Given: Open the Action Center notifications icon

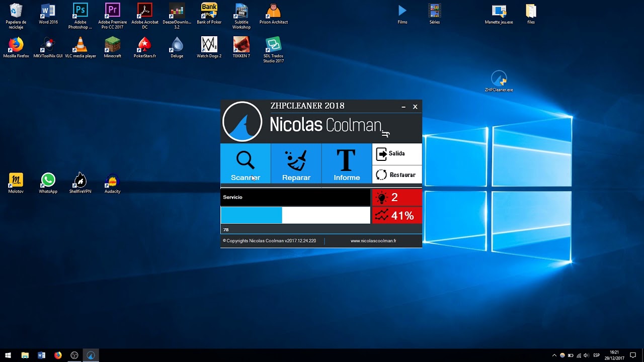Looking at the screenshot, I should pos(633,355).
